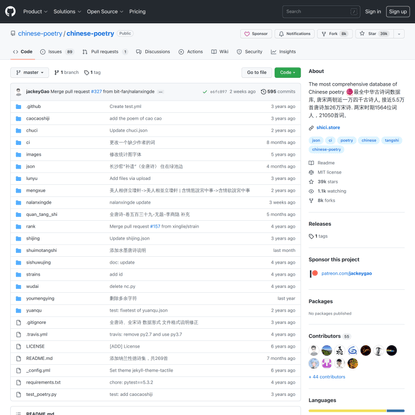The width and height of the screenshot is (415, 415).
Task: Show the + 44 contributors link
Action: (x=327, y=377)
